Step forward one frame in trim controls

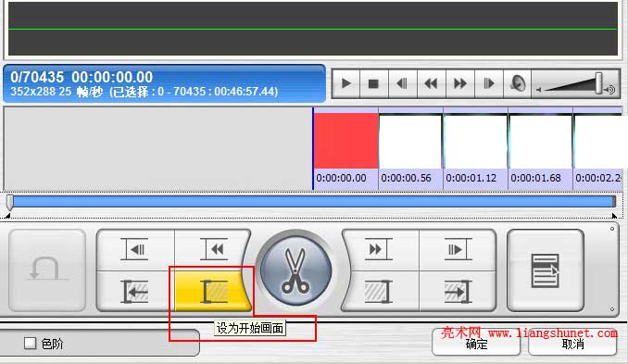(x=458, y=250)
